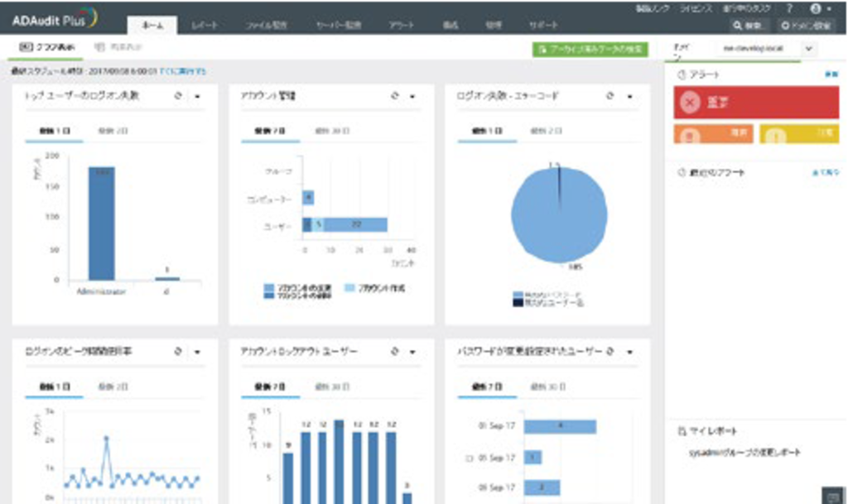Click the red 重要 alert severity block
The height and width of the screenshot is (504, 848).
[755, 103]
